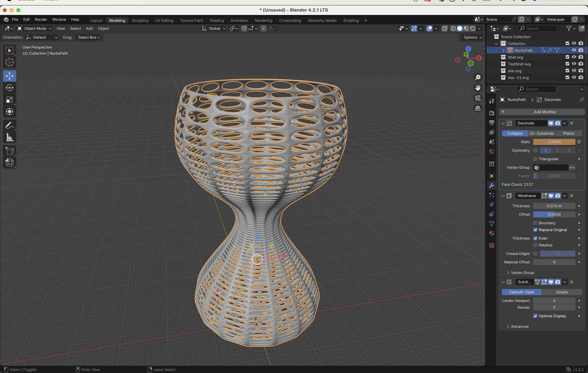Switch to Geometry Nodes workspace tab
Viewport: 588px width, 373px height.
coord(322,21)
